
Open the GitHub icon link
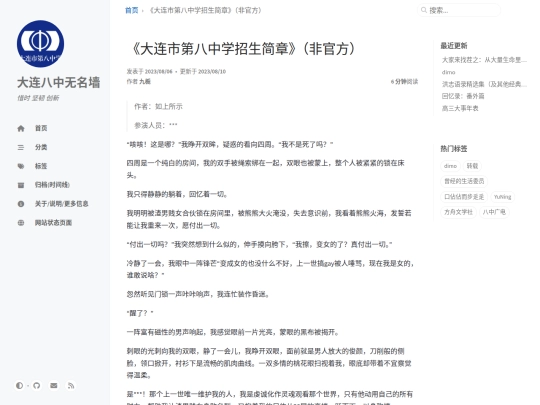pos(37,386)
